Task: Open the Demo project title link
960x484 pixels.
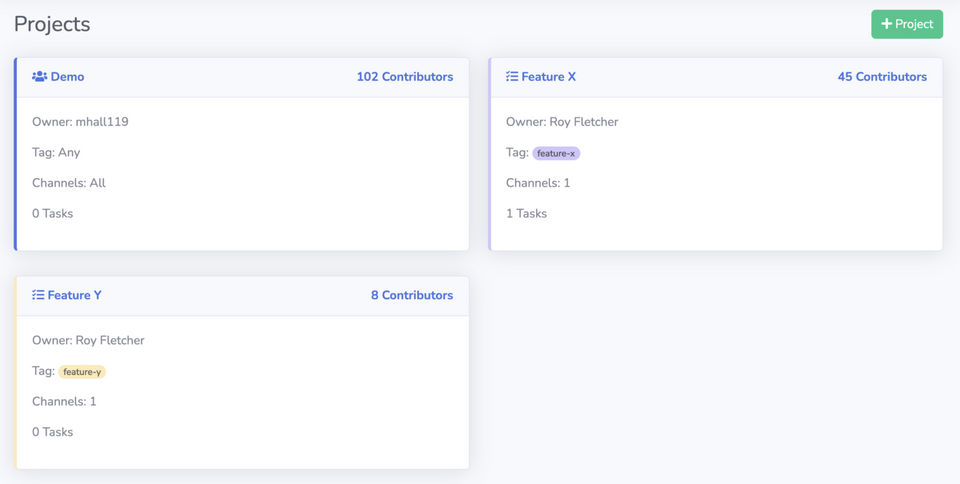Action: coord(67,77)
